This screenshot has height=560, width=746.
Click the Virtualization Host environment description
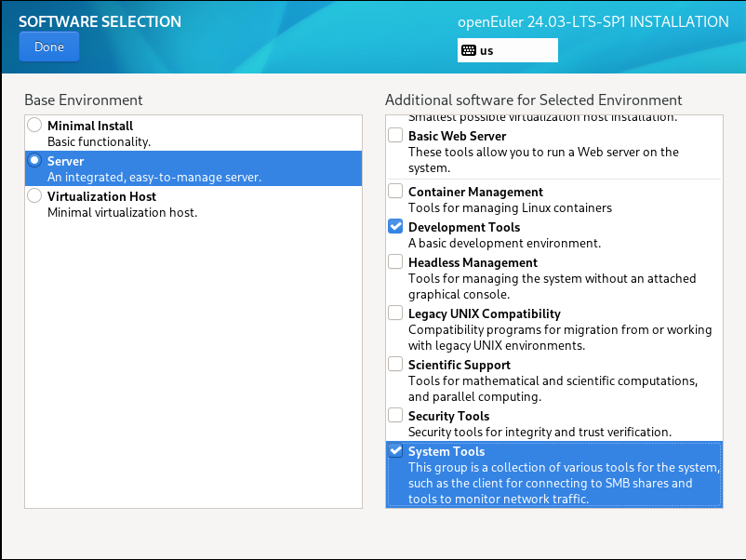122,212
